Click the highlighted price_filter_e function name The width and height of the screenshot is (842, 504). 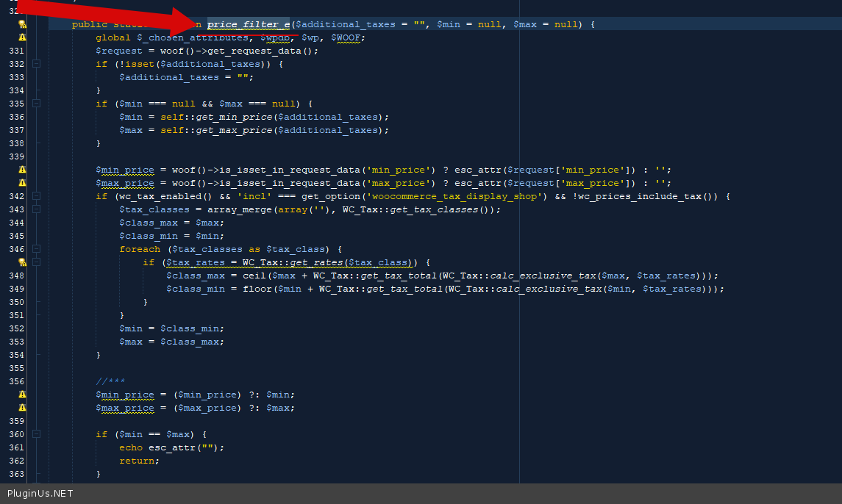tap(249, 24)
